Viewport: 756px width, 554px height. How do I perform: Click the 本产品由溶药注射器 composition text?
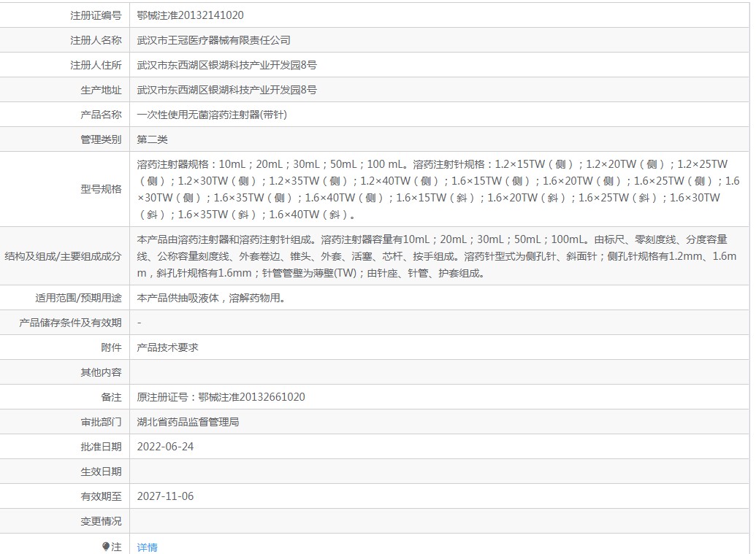point(437,256)
